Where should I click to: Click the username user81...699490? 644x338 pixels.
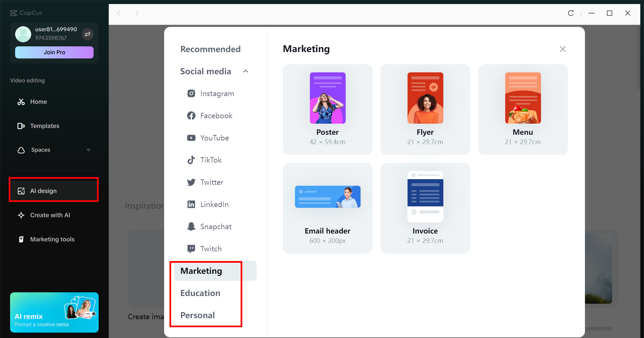pos(56,30)
